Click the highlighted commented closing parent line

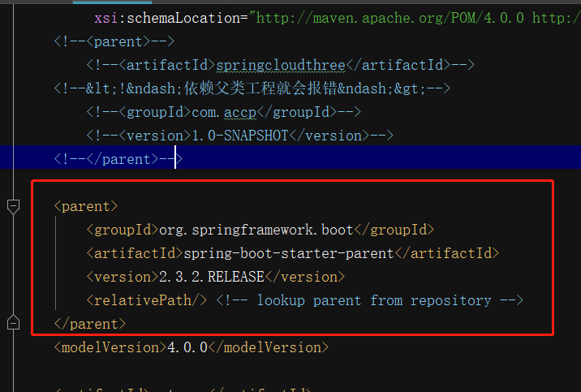118,159
